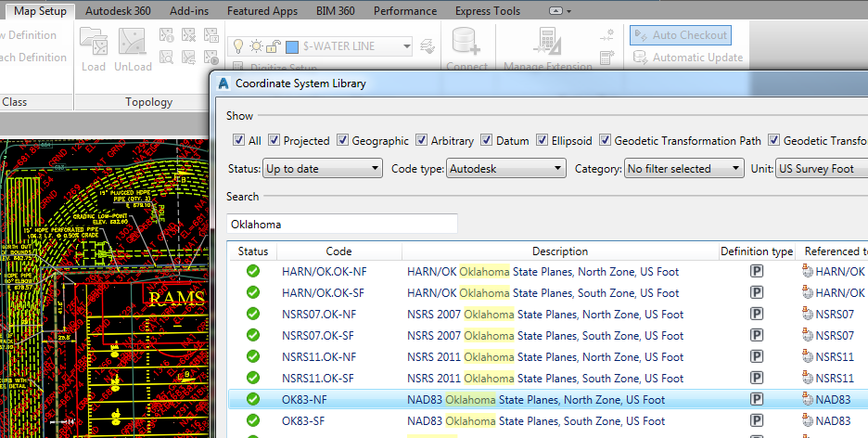Toggle the Arbitrary checkbox
868x438 pixels.
click(x=421, y=140)
